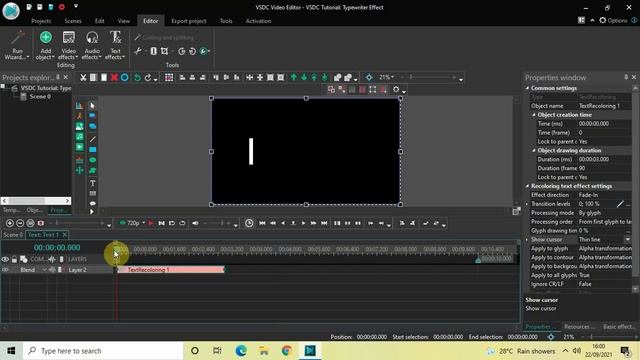Open the 21% zoom dropdown in toolbar

pyautogui.click(x=392, y=77)
